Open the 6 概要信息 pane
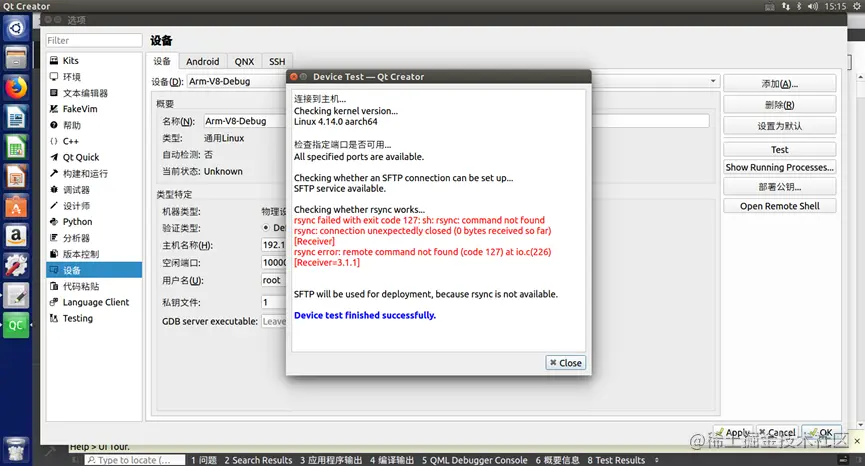 click(x=557, y=460)
